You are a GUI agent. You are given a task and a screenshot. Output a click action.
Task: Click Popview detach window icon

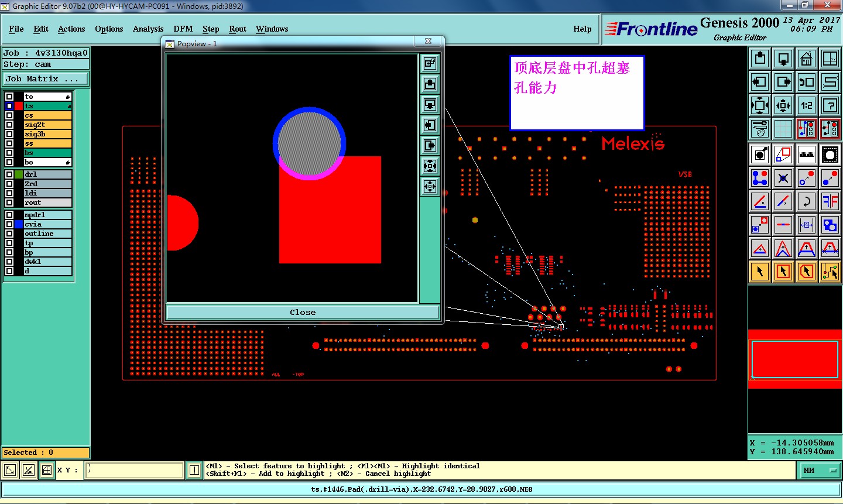coord(430,63)
